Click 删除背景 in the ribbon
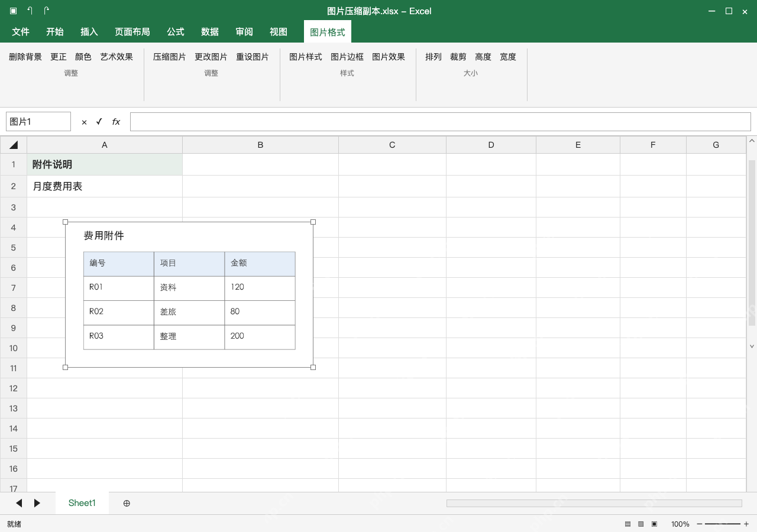This screenshot has width=757, height=532. tap(25, 57)
